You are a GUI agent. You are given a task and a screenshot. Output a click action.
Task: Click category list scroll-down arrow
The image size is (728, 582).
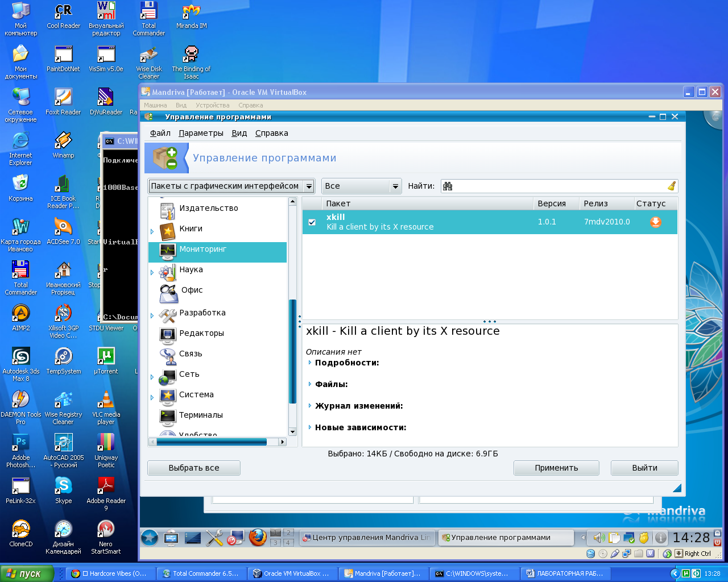coord(293,432)
